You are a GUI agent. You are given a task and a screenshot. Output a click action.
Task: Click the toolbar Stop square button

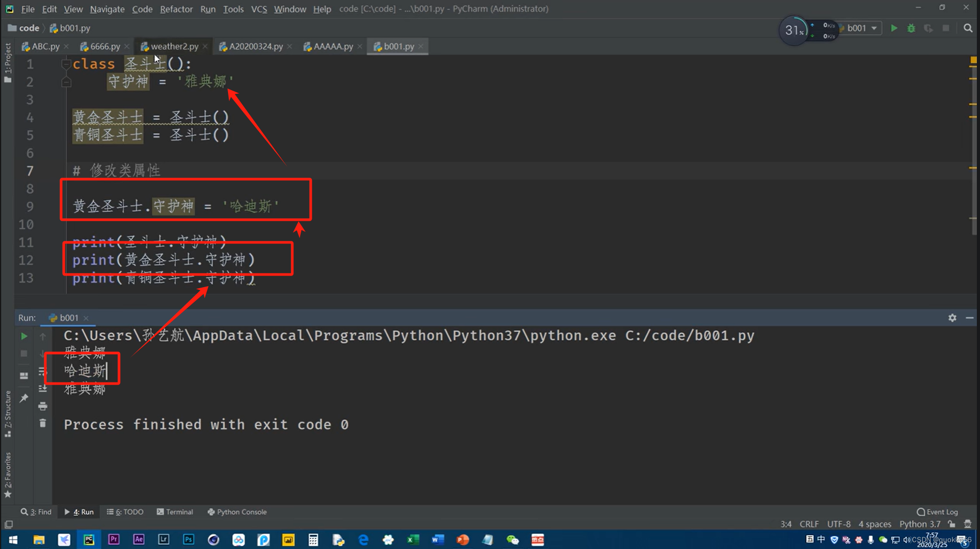click(946, 28)
